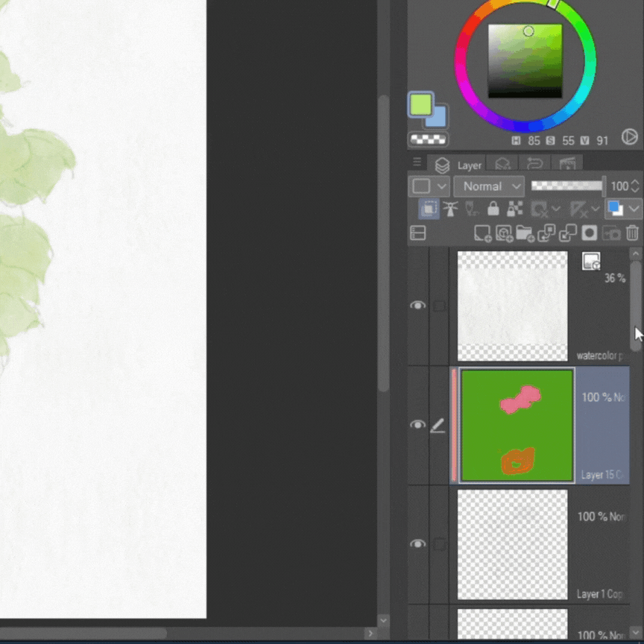Click the 36 % opacity label

click(x=615, y=278)
